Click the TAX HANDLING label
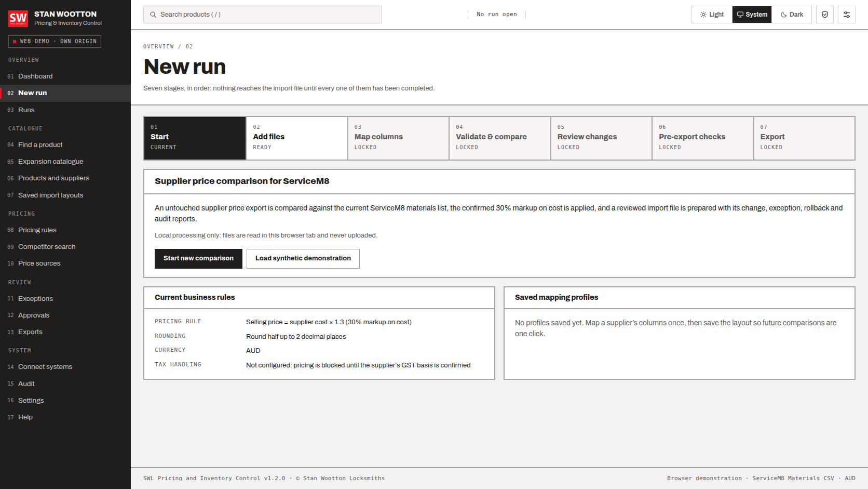This screenshot has height=489, width=868. [x=178, y=365]
